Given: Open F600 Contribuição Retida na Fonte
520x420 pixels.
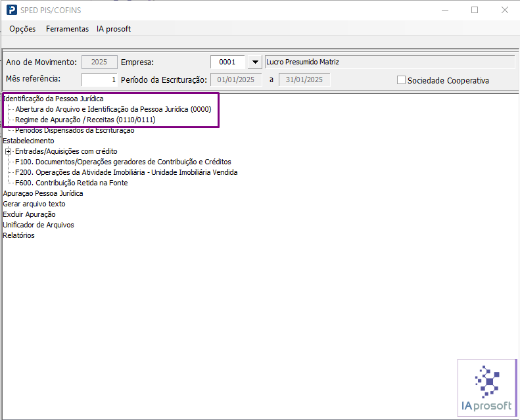Looking at the screenshot, I should [x=71, y=183].
